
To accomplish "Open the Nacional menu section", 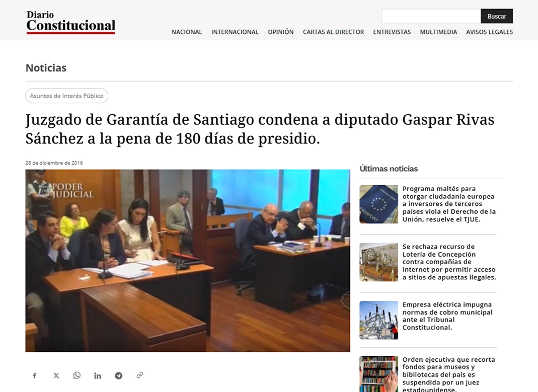I will [x=187, y=32].
